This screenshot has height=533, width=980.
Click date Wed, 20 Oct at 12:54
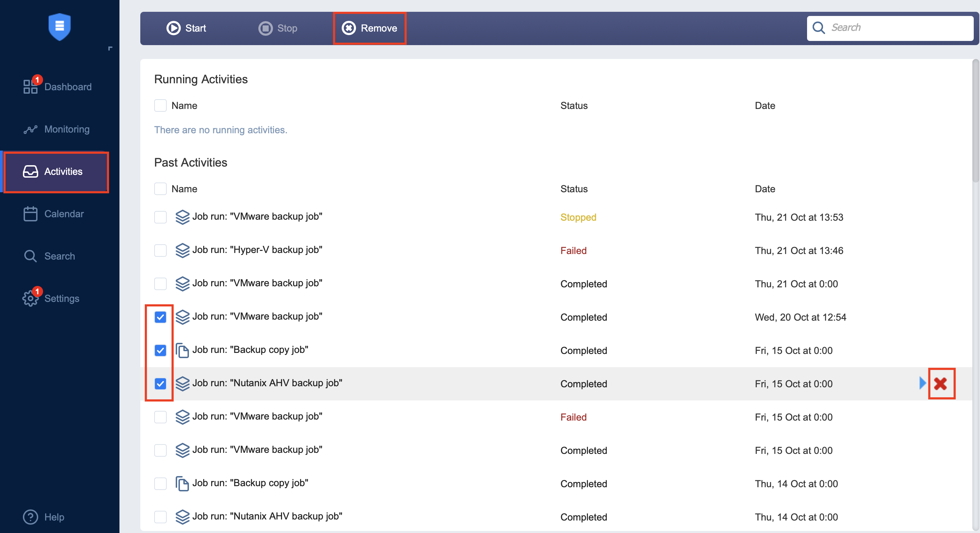800,318
